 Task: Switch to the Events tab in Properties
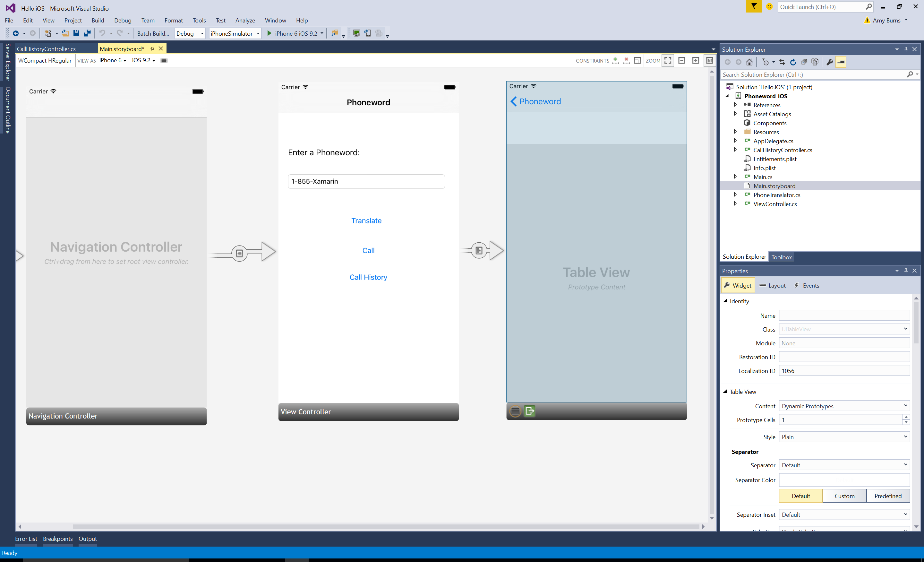[x=810, y=285]
